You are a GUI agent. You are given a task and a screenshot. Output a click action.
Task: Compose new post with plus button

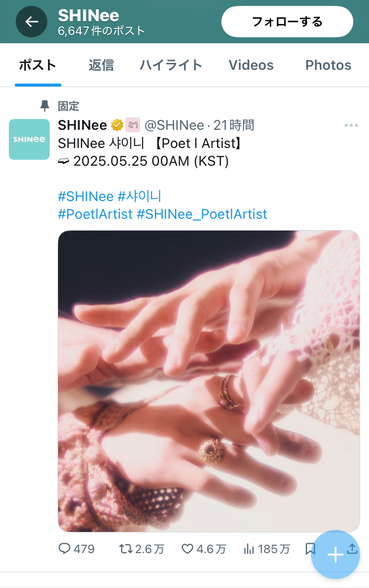[335, 554]
